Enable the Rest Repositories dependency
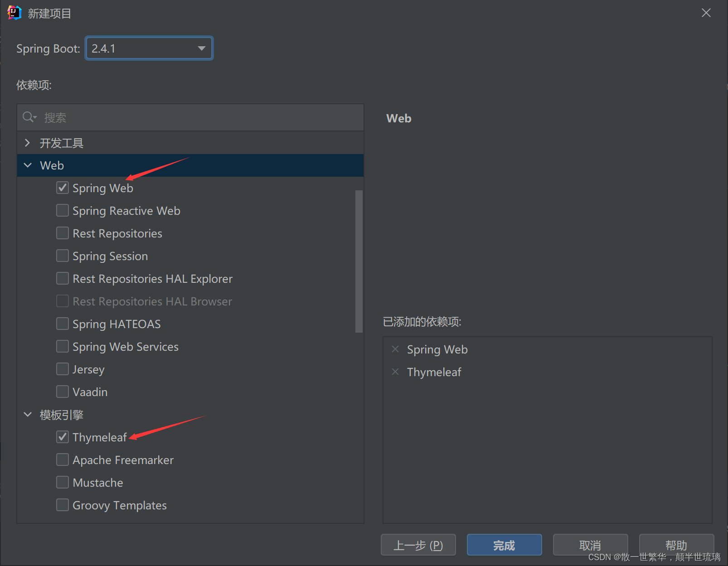The image size is (728, 566). pos(63,233)
